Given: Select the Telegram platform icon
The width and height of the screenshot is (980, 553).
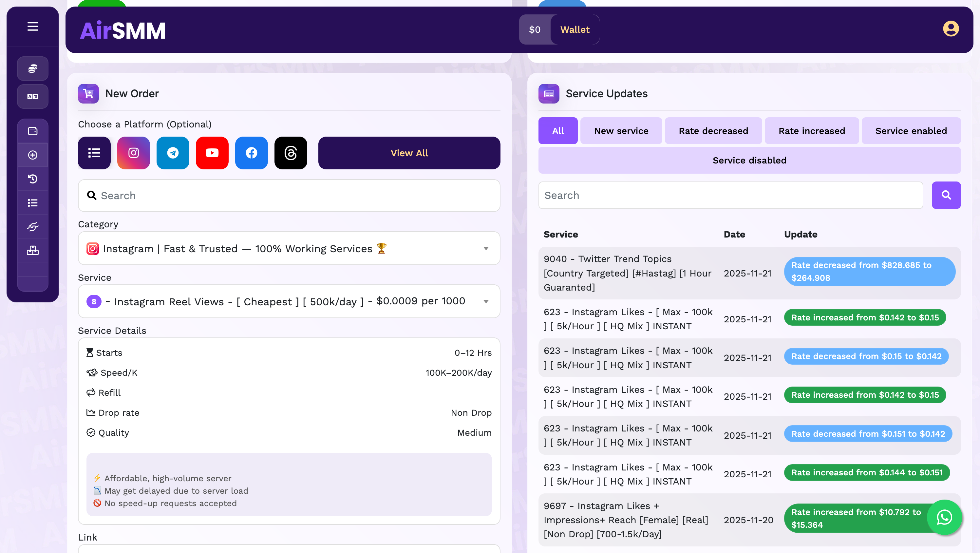Looking at the screenshot, I should click(x=173, y=153).
